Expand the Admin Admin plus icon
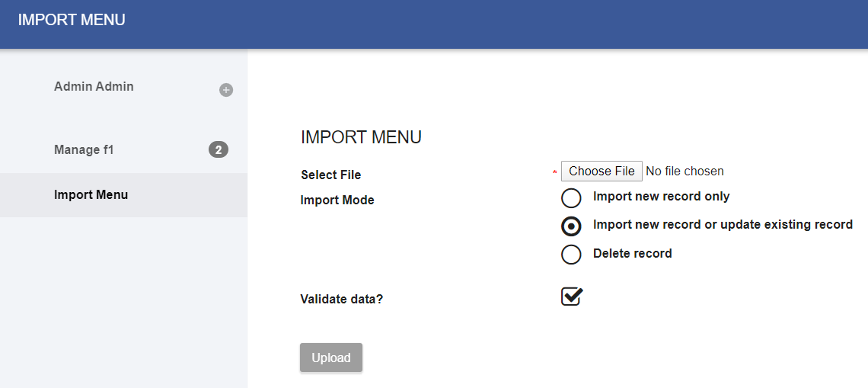 [x=226, y=90]
